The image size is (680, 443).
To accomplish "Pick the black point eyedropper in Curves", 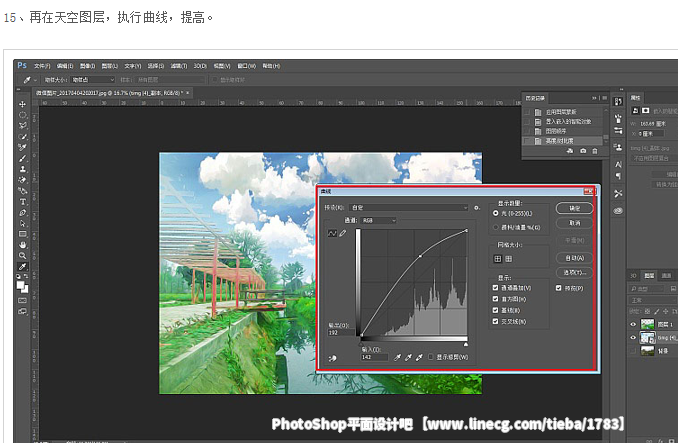I will (x=397, y=357).
